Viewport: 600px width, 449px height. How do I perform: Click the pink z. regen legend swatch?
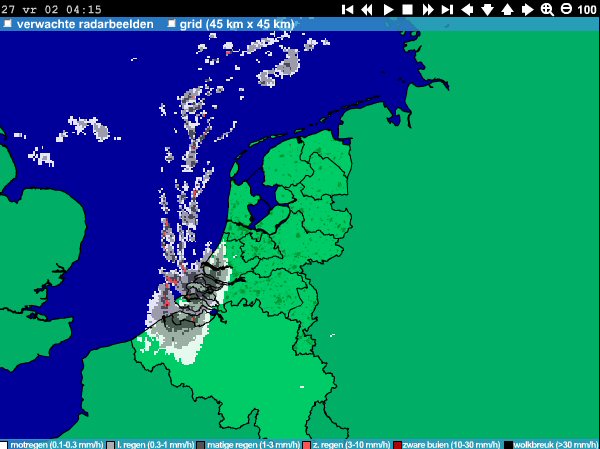point(307,445)
